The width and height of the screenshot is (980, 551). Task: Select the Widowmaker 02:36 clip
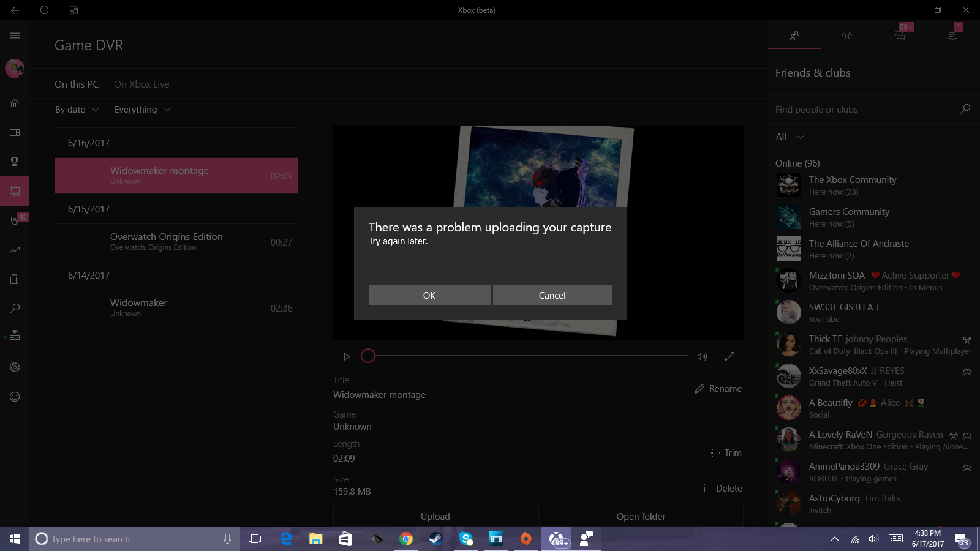pyautogui.click(x=176, y=308)
